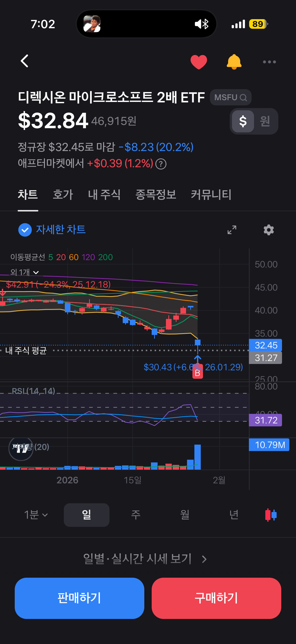Select the 일 daily interval
Viewport: 296px width, 644px height.
click(x=86, y=515)
